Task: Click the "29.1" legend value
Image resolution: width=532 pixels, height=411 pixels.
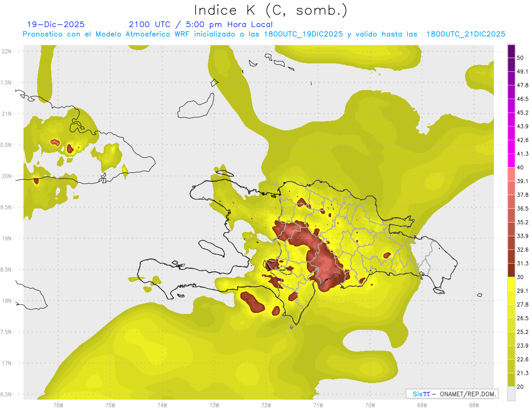Action: click(x=523, y=291)
